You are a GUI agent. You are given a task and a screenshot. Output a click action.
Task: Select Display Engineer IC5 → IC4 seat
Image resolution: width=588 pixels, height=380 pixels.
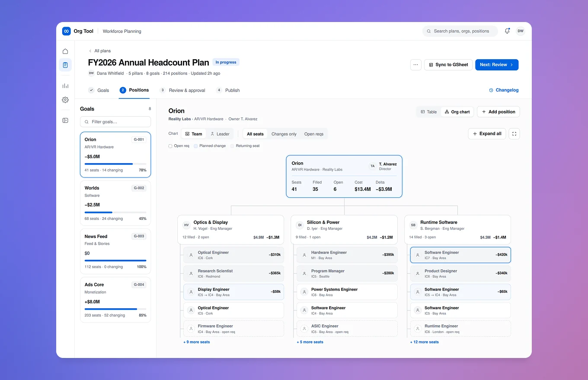(x=233, y=292)
